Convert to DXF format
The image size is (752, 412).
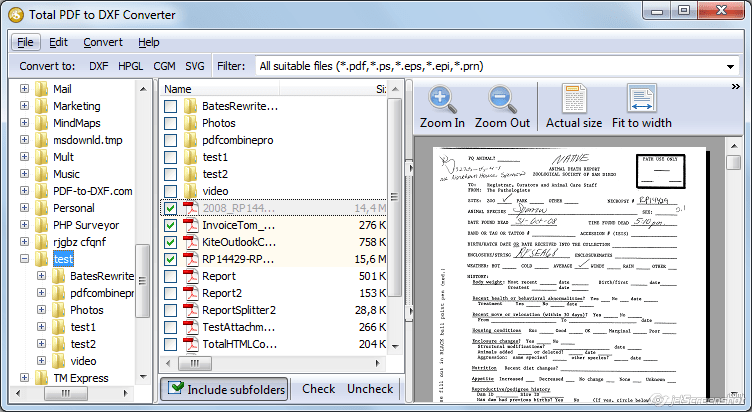(99, 66)
